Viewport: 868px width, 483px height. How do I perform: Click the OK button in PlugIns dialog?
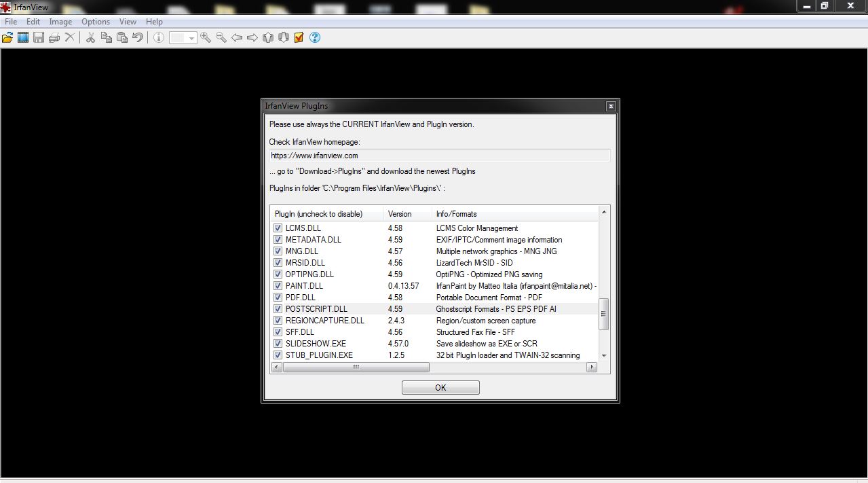(440, 387)
